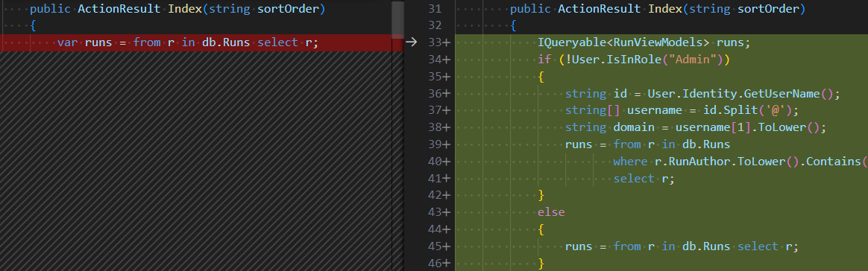868x271 pixels.
Task: Click added line marker 42+
Action: pyautogui.click(x=439, y=195)
